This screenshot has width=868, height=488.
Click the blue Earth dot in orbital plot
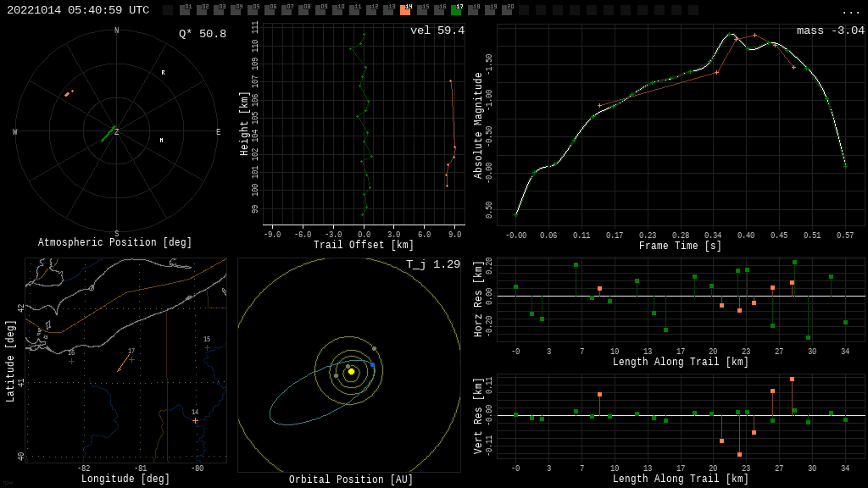373,365
